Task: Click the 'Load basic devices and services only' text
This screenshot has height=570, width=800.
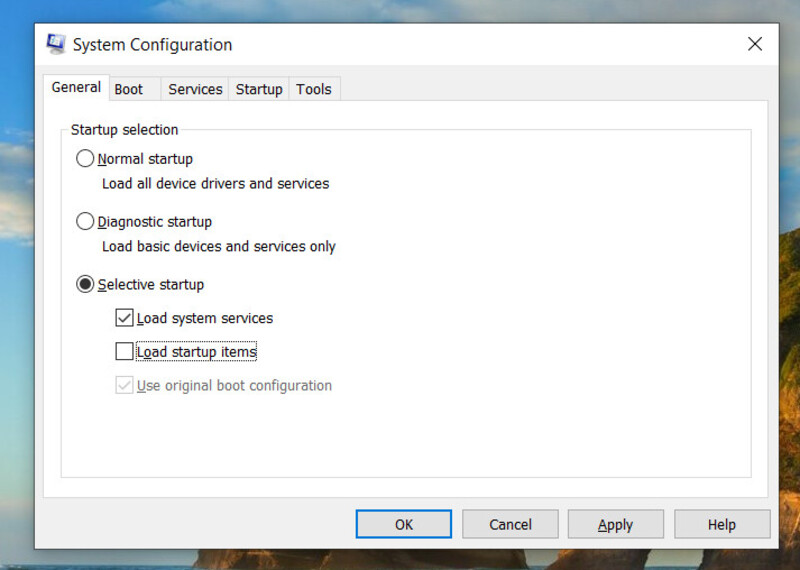Action: click(x=219, y=246)
